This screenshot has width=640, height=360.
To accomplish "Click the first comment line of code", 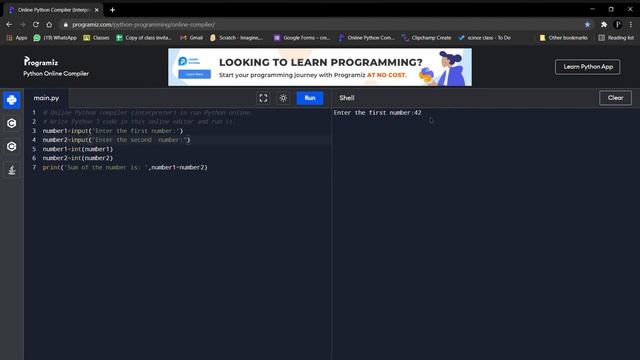I will pyautogui.click(x=147, y=113).
